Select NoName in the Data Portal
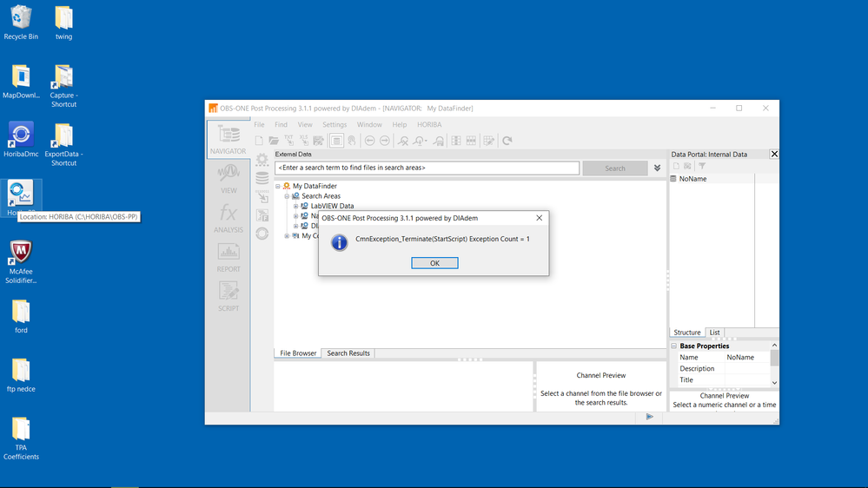This screenshot has width=868, height=488. coord(692,179)
